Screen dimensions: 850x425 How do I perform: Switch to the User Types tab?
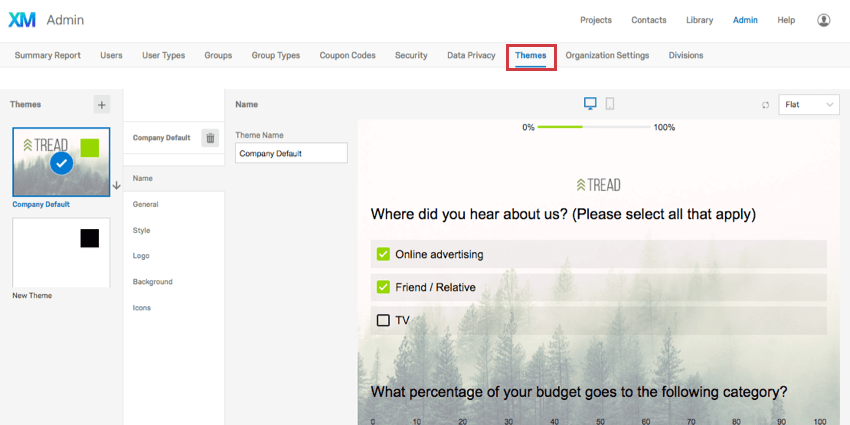pyautogui.click(x=163, y=55)
